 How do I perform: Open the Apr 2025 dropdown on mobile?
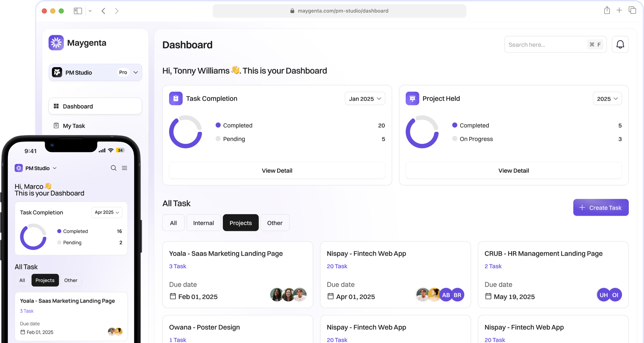107,212
